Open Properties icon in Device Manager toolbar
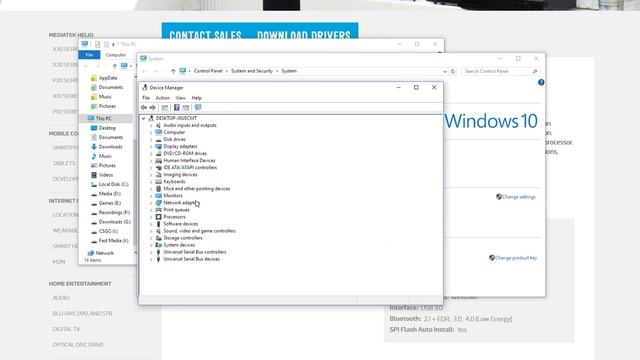Image resolution: width=640 pixels, height=360 pixels. pyautogui.click(x=165, y=107)
